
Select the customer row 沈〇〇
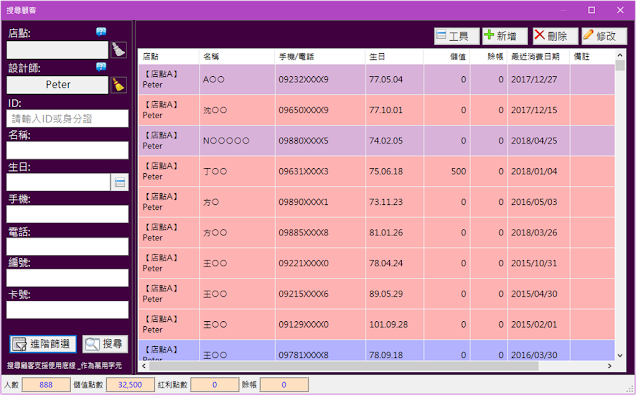(376, 110)
